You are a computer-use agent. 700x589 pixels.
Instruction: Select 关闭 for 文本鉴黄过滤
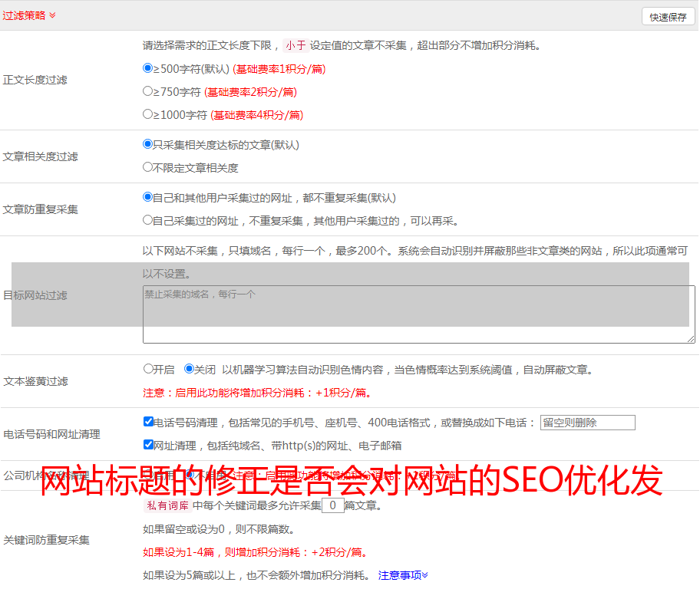pos(190,369)
